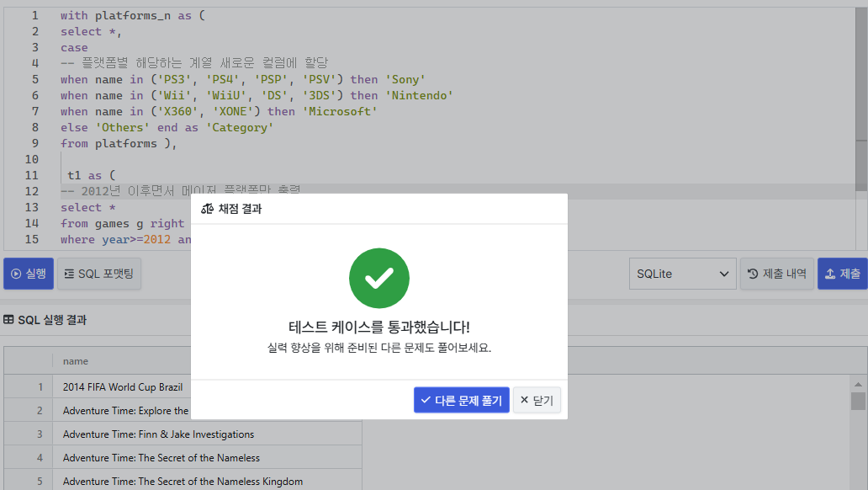
Task: Click indent icon in 'SQL 포맷팅' button
Action: (69, 274)
